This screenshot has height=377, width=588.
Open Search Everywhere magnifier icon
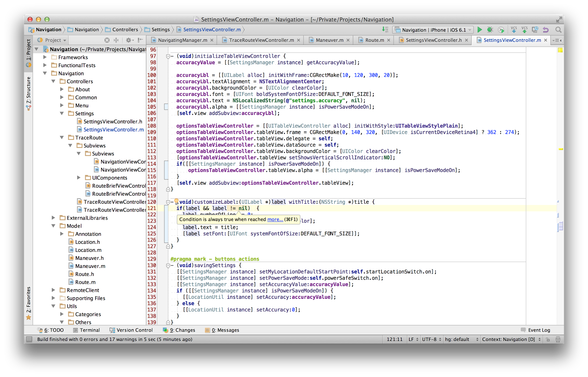click(559, 30)
